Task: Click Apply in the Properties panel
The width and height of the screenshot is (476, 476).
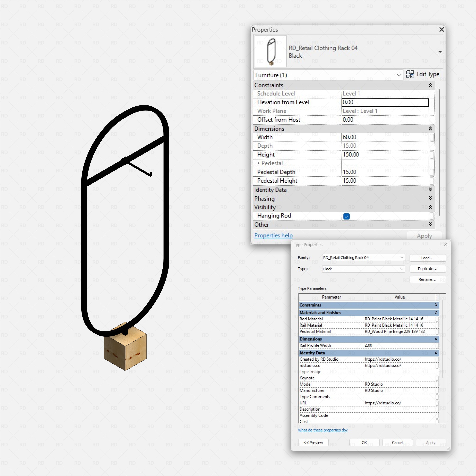Action: tap(424, 236)
